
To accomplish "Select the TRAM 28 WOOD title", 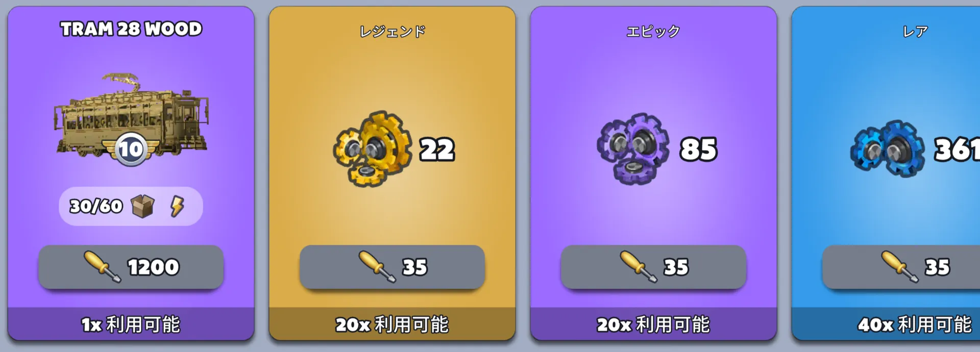I will coord(131,29).
